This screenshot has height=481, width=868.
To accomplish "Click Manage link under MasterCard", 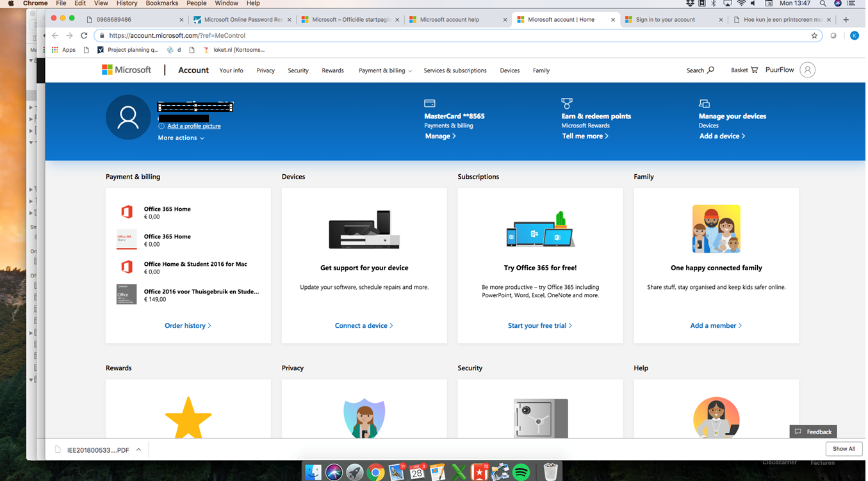I will pyautogui.click(x=441, y=136).
